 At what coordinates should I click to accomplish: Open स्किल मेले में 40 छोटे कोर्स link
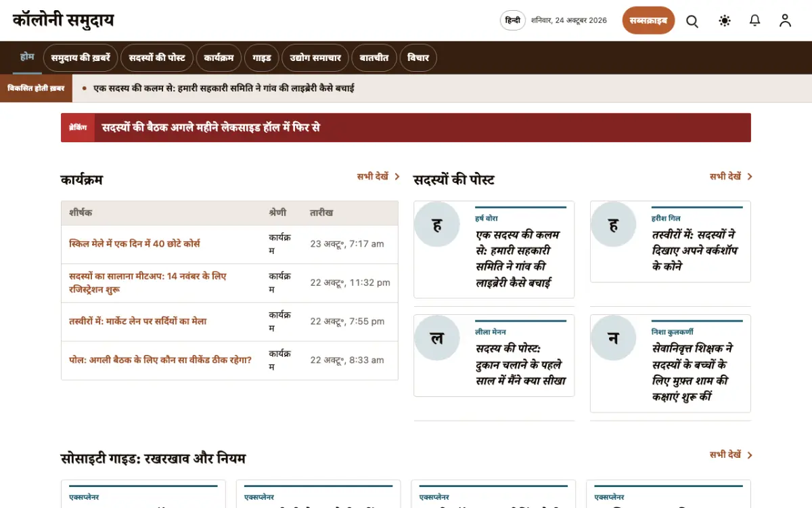tap(135, 243)
